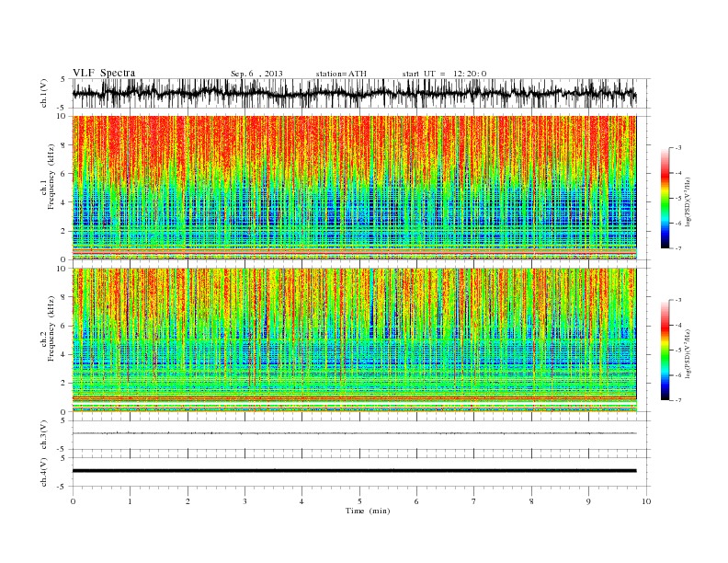This screenshot has height=563, width=728.
Task: Click the thick ch.4 voltage trace band
Action: pos(354,471)
